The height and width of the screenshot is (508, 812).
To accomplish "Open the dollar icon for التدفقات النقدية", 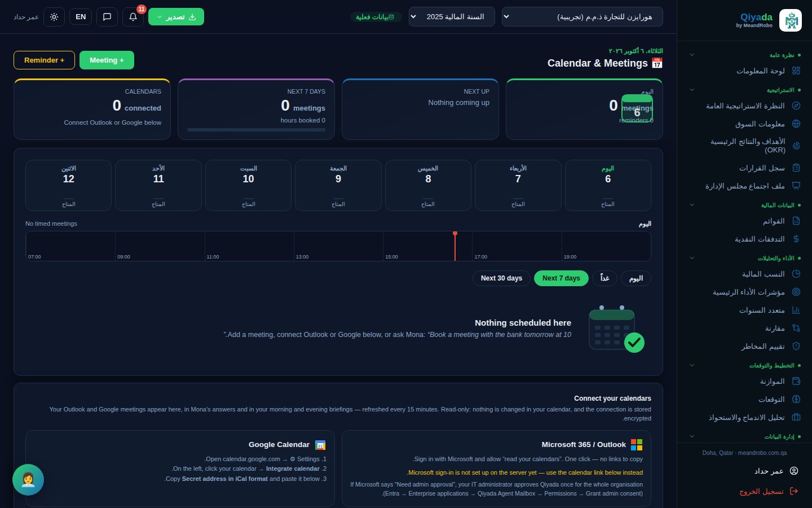I will pos(796,239).
